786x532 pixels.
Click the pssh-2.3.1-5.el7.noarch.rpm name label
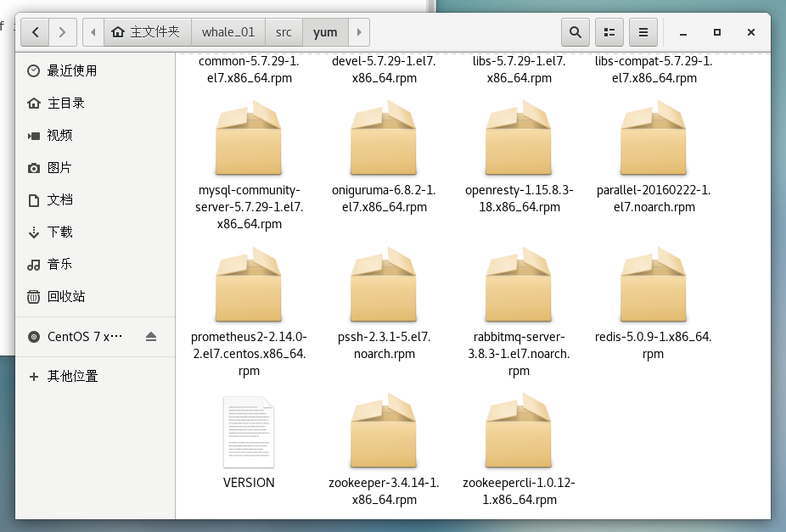click(x=384, y=345)
